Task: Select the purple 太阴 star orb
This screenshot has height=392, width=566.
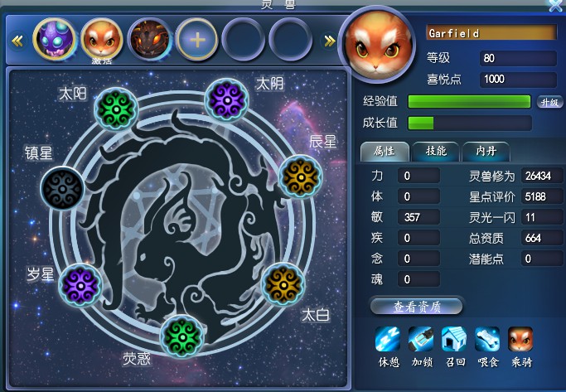Action: [x=227, y=100]
